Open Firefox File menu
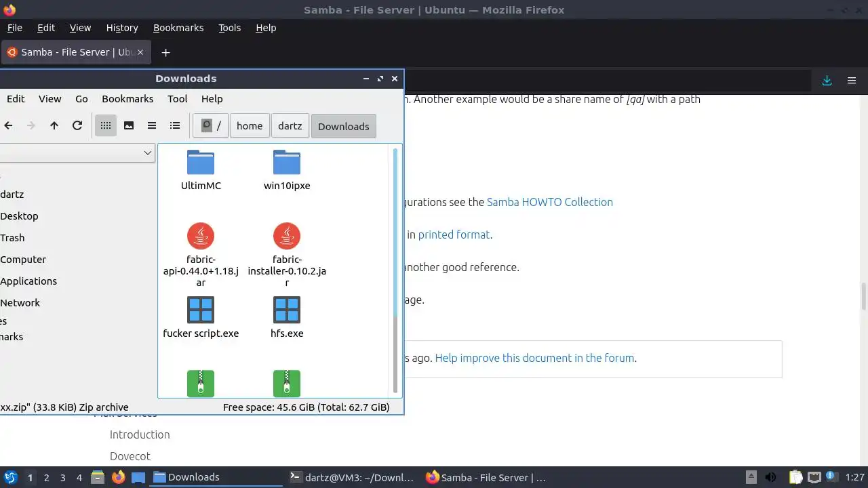The height and width of the screenshot is (488, 868). point(14,28)
